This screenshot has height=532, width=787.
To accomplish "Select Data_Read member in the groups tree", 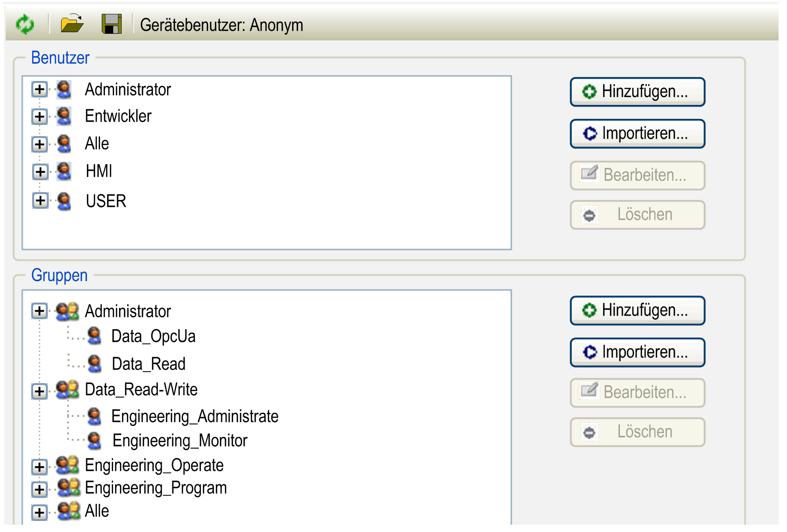I will pyautogui.click(x=149, y=364).
